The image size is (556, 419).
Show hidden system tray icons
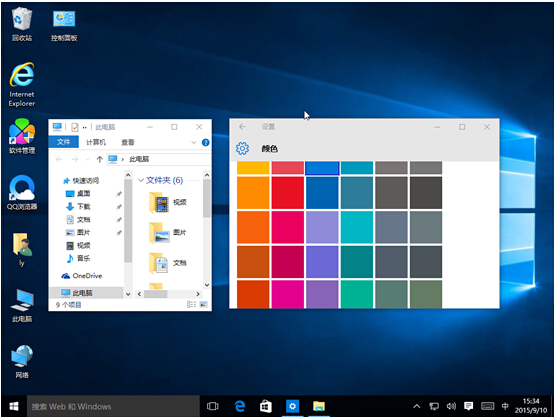tap(417, 406)
